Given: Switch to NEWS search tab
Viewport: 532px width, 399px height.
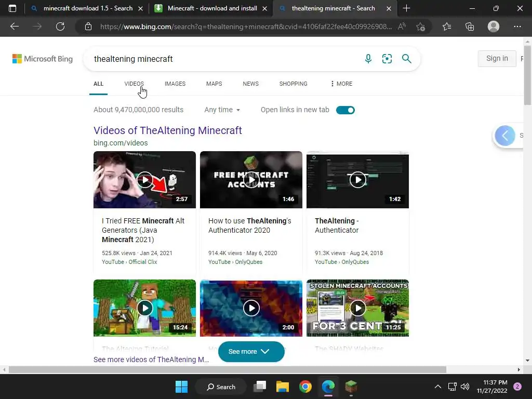Looking at the screenshot, I should click(251, 84).
